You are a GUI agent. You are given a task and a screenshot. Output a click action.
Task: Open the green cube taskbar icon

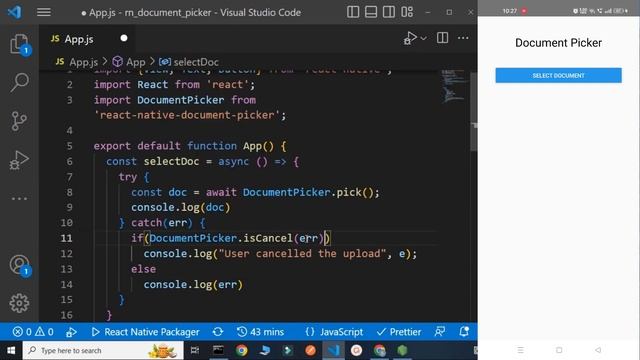pos(402,351)
